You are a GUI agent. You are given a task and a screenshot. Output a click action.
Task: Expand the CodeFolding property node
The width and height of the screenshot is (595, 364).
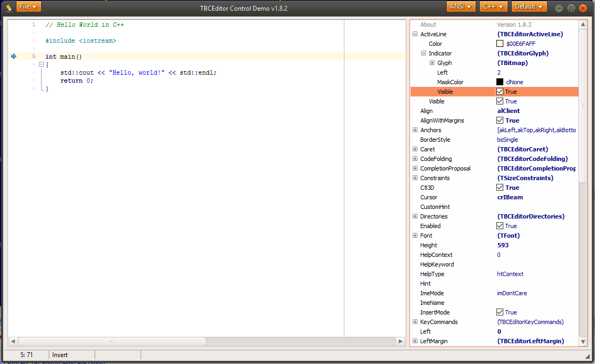pos(415,159)
